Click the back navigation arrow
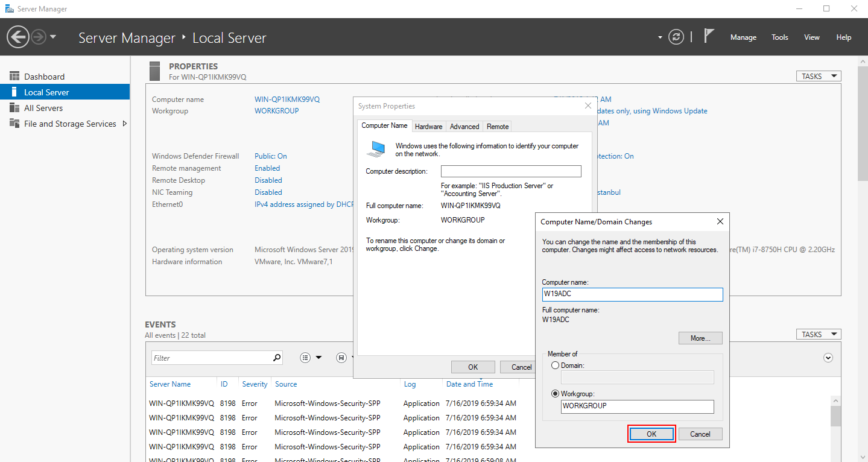The image size is (868, 462). [17, 37]
